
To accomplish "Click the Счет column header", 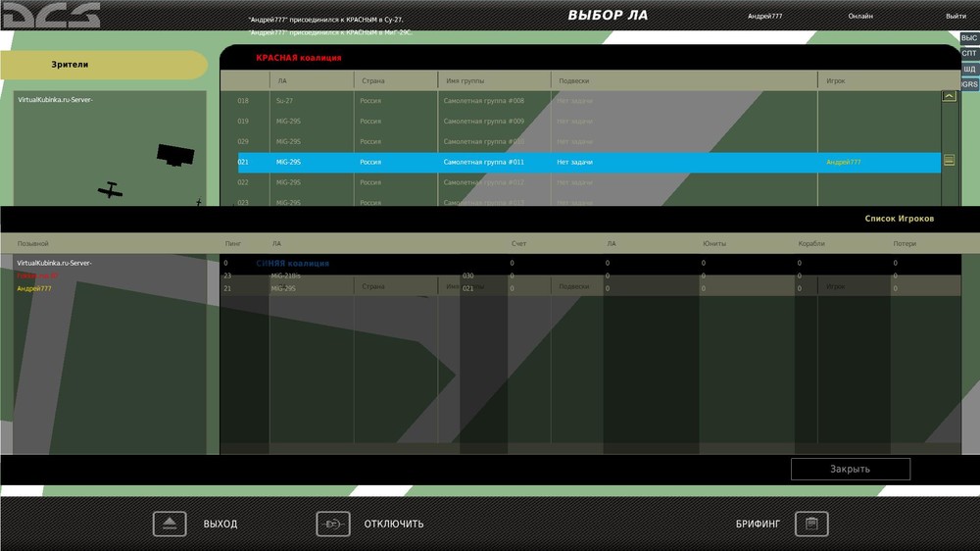I will [x=518, y=244].
